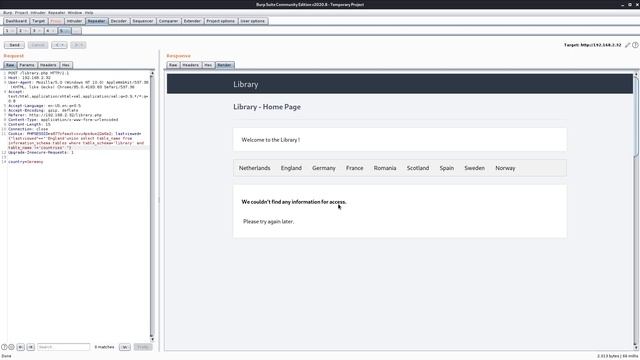Click Library header link in rendered page
This screenshot has width=640, height=360.
coord(245,84)
